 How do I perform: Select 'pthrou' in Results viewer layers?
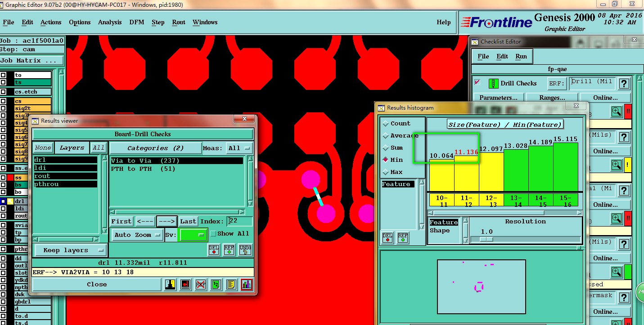point(66,184)
